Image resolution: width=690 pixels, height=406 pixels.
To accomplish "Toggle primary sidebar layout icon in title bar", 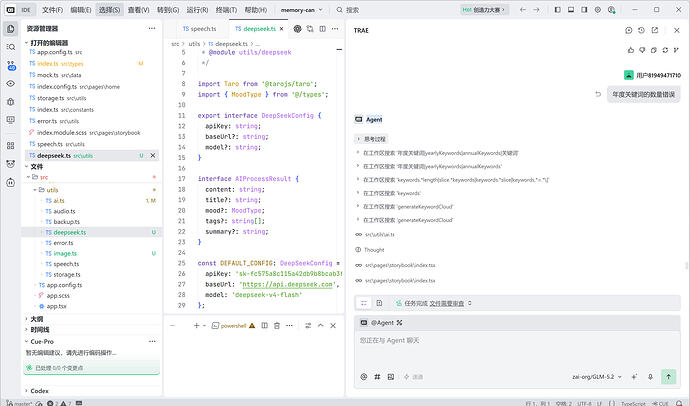I will click(558, 9).
